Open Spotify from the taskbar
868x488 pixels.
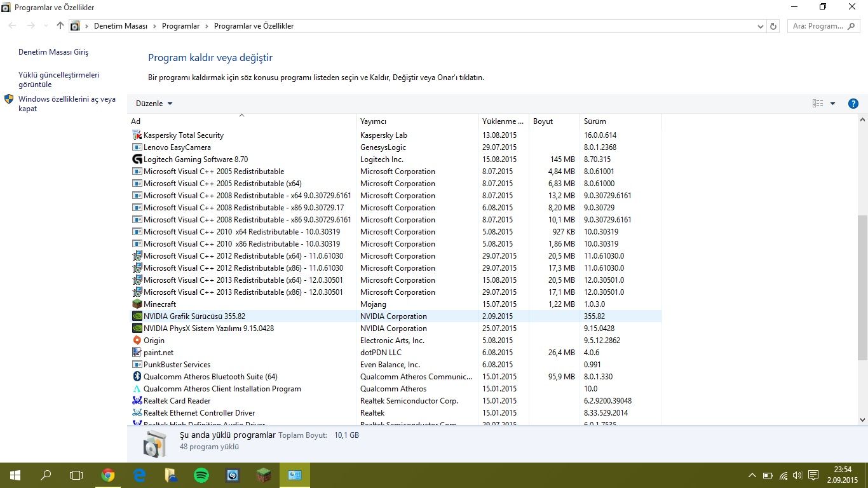(x=201, y=475)
